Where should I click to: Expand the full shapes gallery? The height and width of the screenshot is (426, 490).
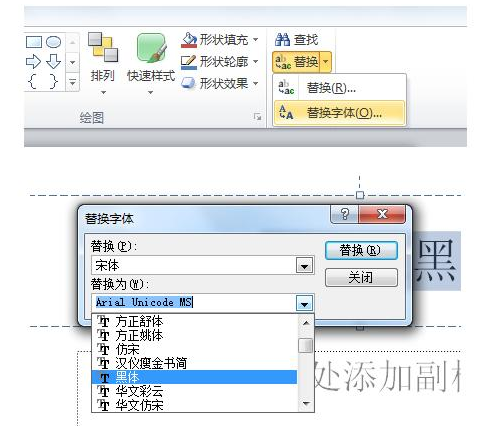point(73,81)
